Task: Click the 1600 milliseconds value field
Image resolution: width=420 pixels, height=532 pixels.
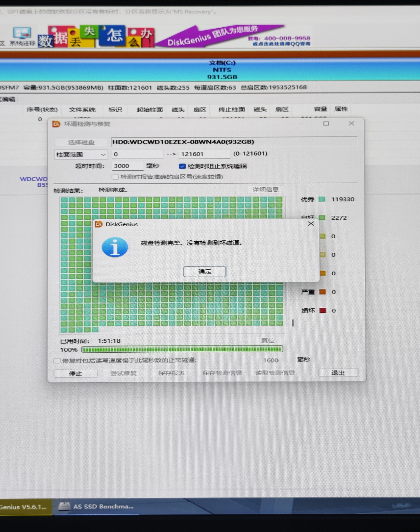Action: (x=270, y=360)
